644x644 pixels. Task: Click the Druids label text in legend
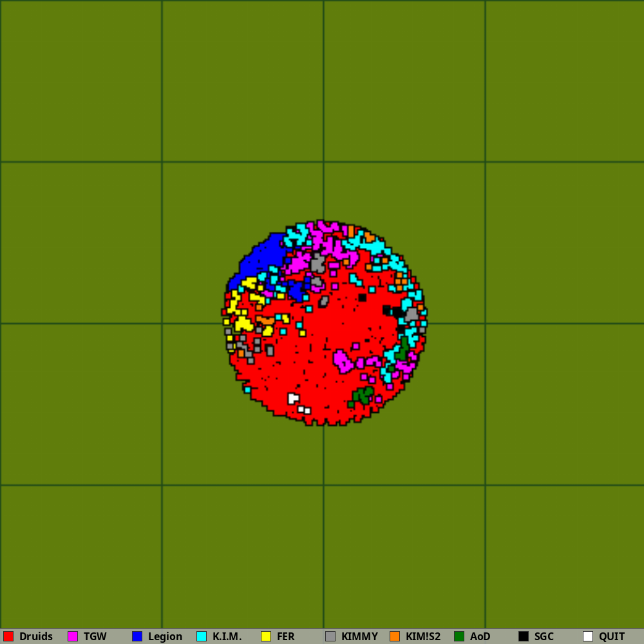[36, 636]
